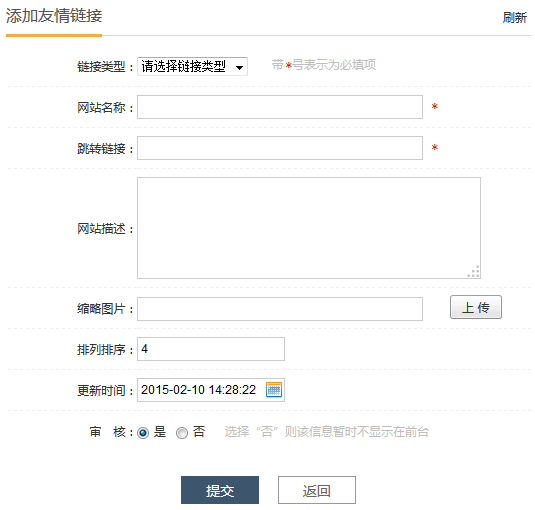Focus the 网站名称 input field
The image size is (535, 510).
tap(280, 107)
